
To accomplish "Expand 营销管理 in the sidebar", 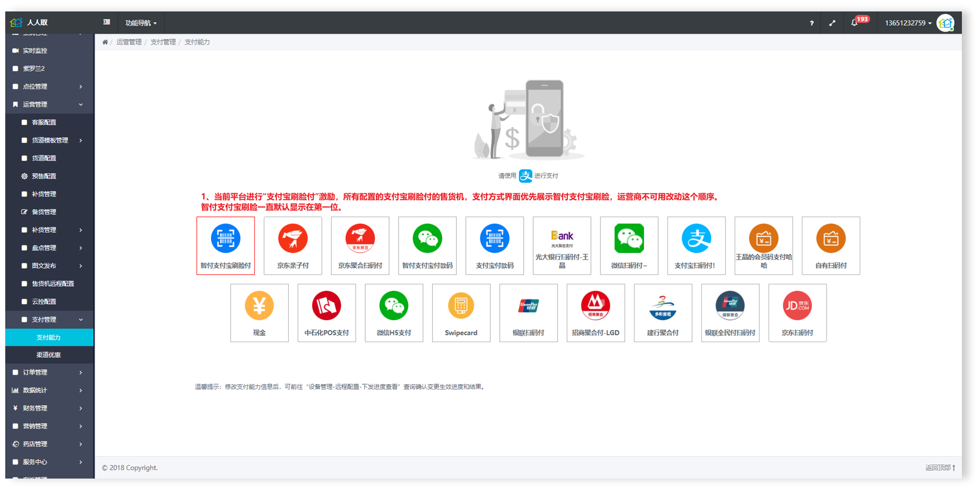I will point(49,426).
